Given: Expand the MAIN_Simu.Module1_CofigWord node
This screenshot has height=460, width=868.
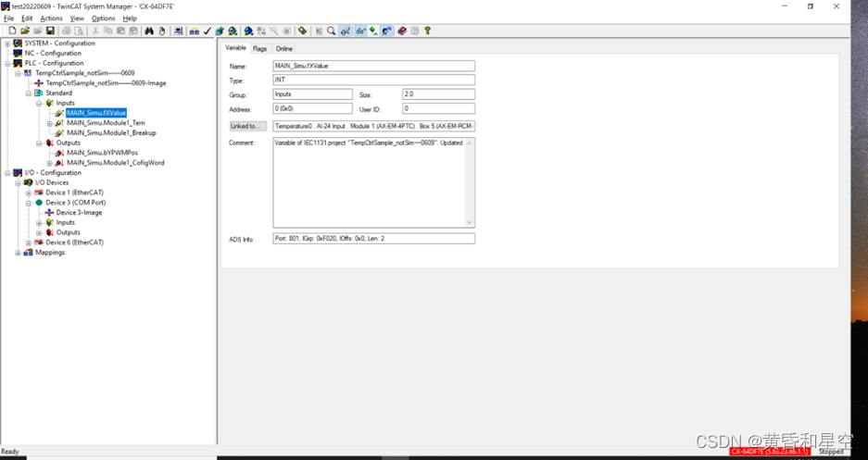Looking at the screenshot, I should [x=49, y=163].
